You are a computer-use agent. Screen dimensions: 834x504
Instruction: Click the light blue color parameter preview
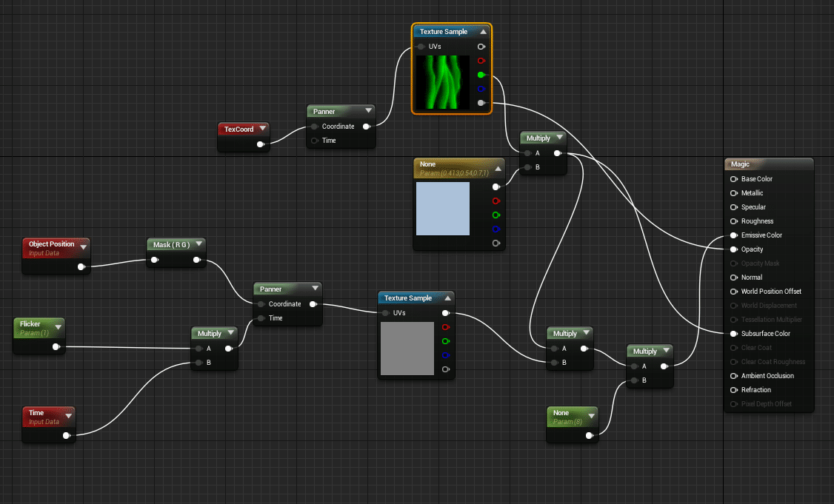tap(443, 209)
